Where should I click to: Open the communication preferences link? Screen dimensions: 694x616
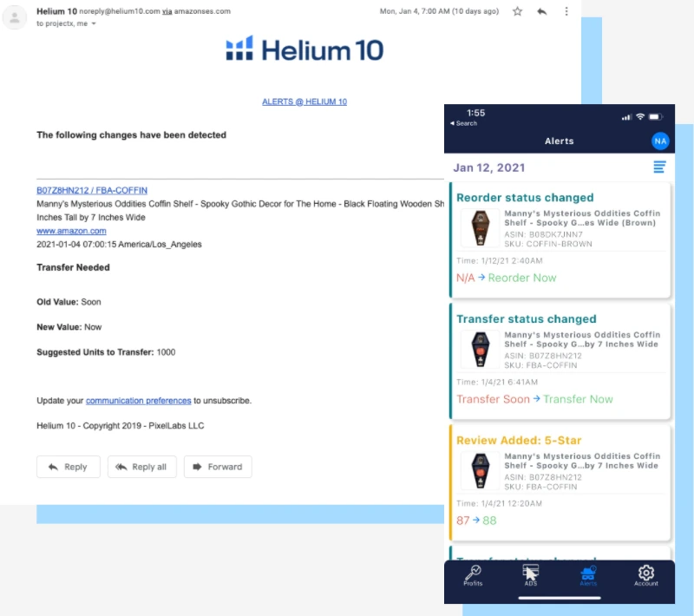coord(138,401)
